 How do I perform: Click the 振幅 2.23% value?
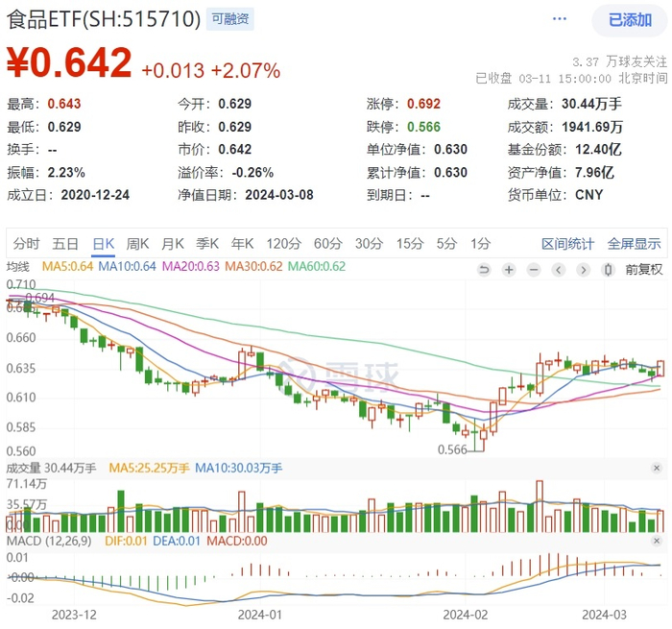click(66, 172)
